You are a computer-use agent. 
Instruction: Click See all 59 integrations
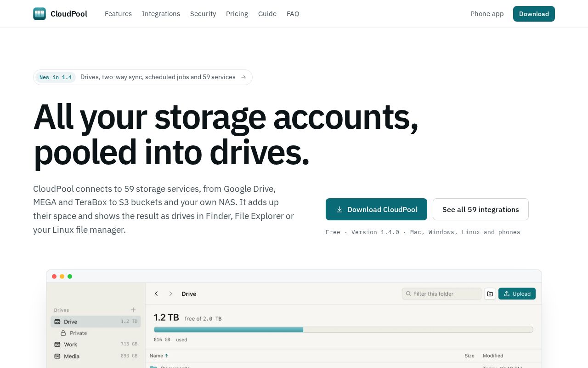[x=481, y=209]
